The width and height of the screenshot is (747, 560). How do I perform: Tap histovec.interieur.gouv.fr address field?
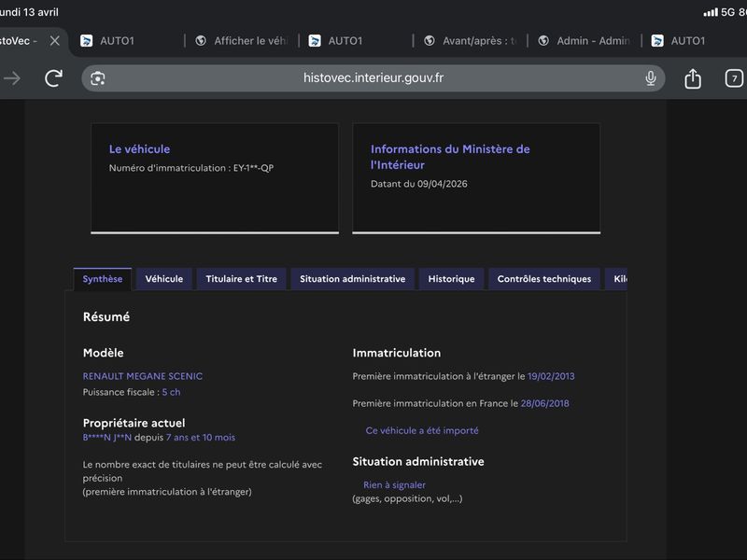pyautogui.click(x=373, y=78)
